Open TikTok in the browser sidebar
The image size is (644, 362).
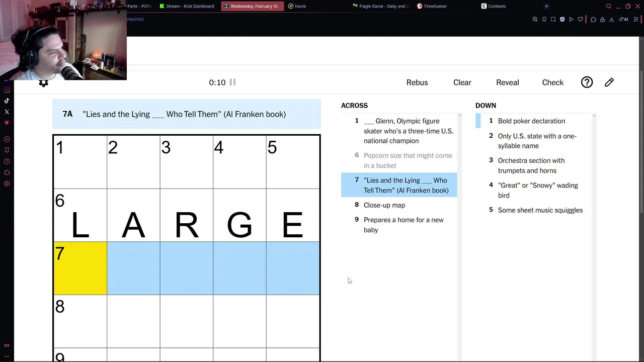pyautogui.click(x=7, y=101)
